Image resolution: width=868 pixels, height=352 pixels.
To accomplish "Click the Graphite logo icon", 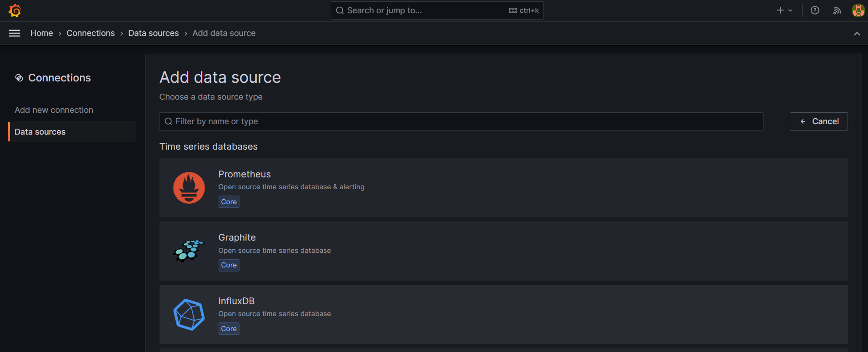I will (x=189, y=251).
